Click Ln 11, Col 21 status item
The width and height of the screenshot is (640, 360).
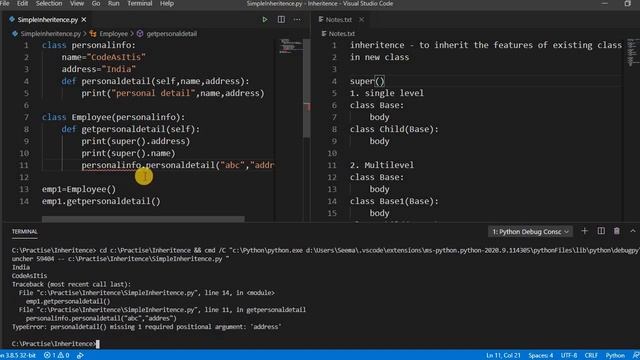(x=503, y=356)
